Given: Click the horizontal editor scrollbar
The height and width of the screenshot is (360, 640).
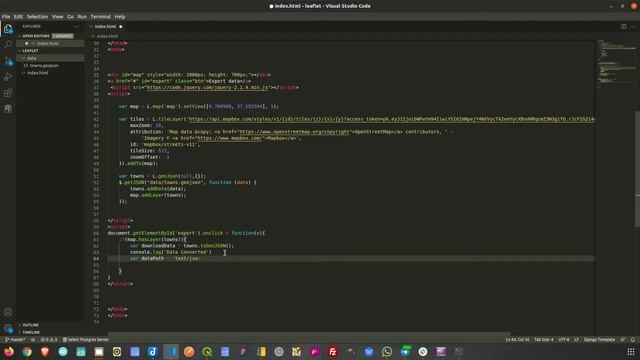Looking at the screenshot, I should tap(309, 333).
